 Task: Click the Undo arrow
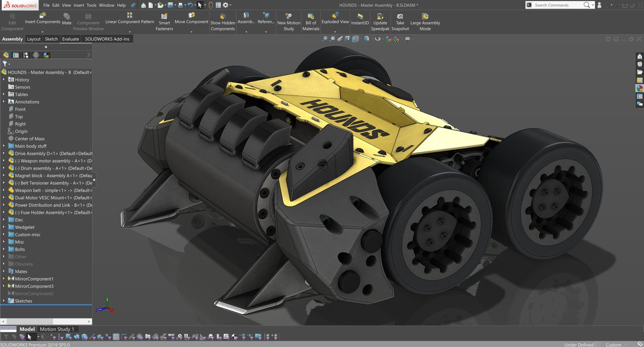190,5
